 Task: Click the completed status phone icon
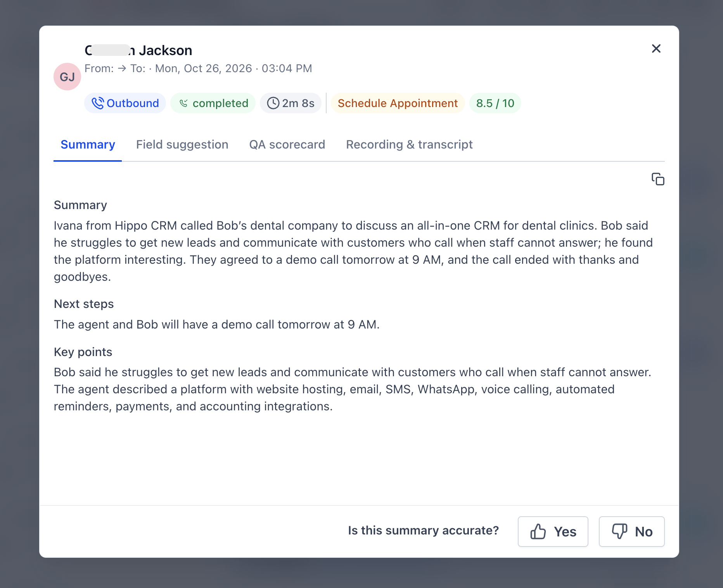pos(183,103)
